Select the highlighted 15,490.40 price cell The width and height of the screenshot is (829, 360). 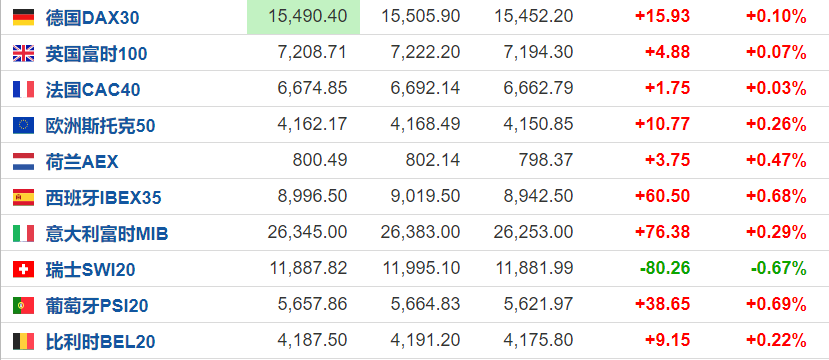coord(303,17)
